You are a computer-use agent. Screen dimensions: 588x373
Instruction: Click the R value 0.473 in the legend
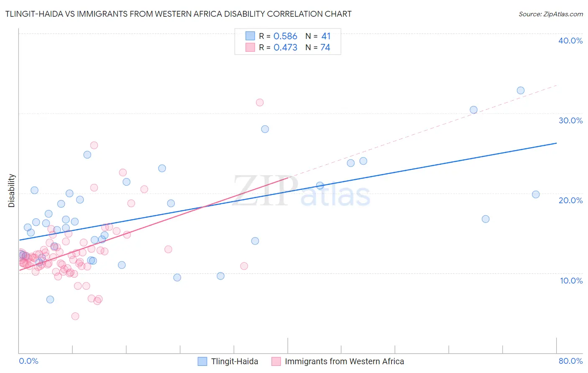click(x=285, y=47)
